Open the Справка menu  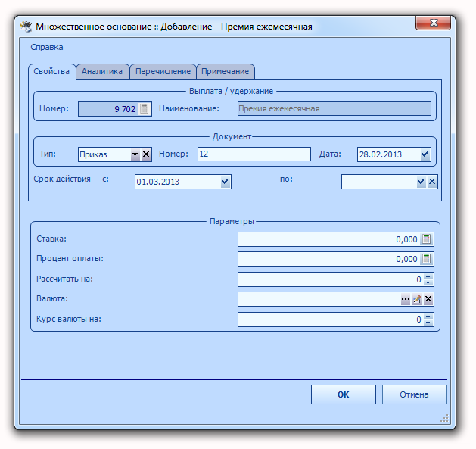coord(47,47)
